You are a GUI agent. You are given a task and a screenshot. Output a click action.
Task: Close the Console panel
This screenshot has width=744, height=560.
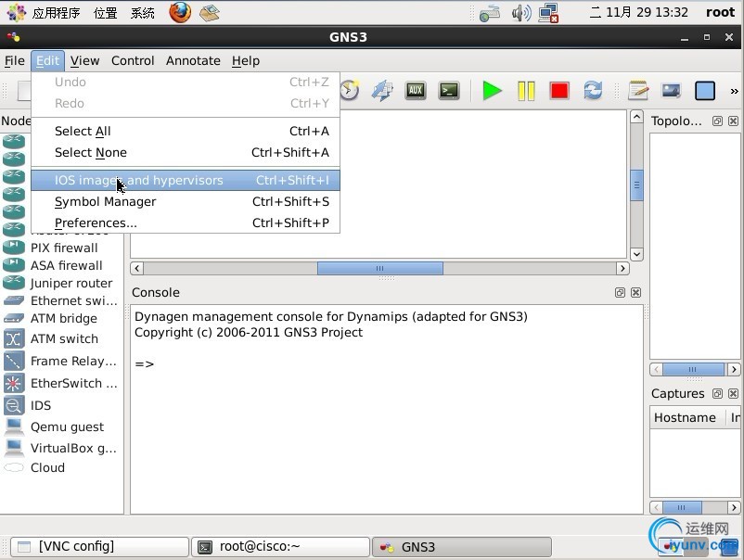tap(635, 293)
